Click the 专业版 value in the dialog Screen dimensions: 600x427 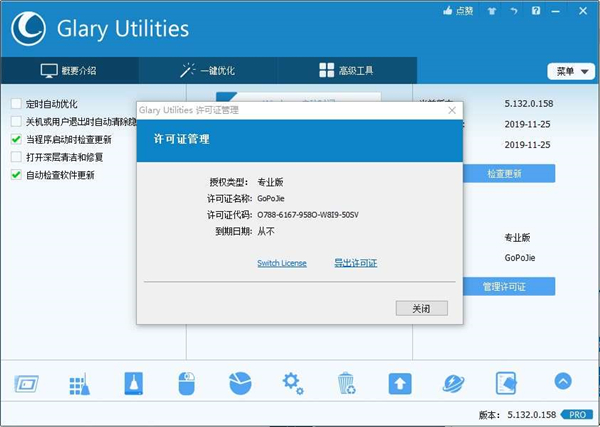click(270, 182)
